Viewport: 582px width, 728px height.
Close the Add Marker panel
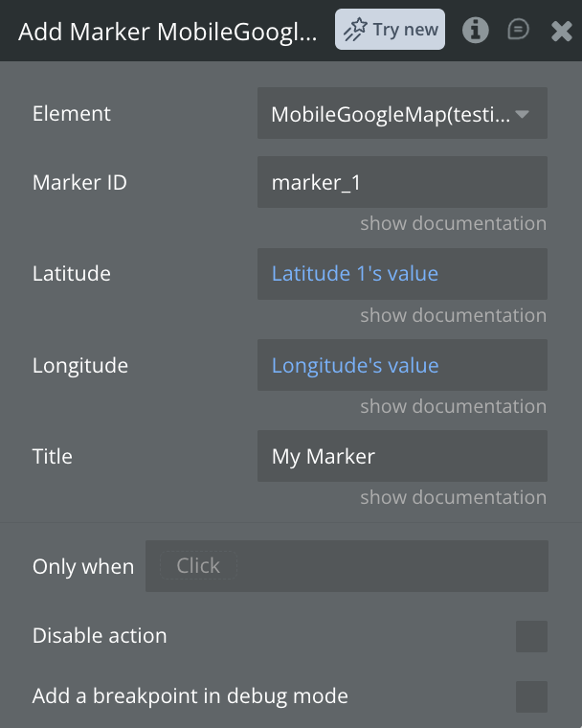[562, 31]
